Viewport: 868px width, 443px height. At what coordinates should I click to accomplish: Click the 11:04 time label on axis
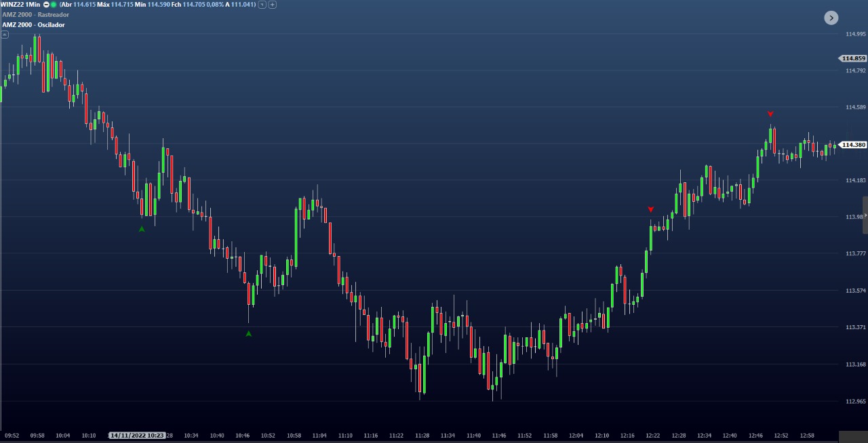point(319,436)
